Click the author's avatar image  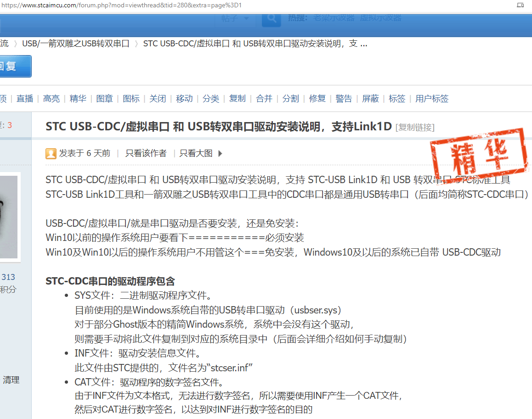click(x=9, y=217)
